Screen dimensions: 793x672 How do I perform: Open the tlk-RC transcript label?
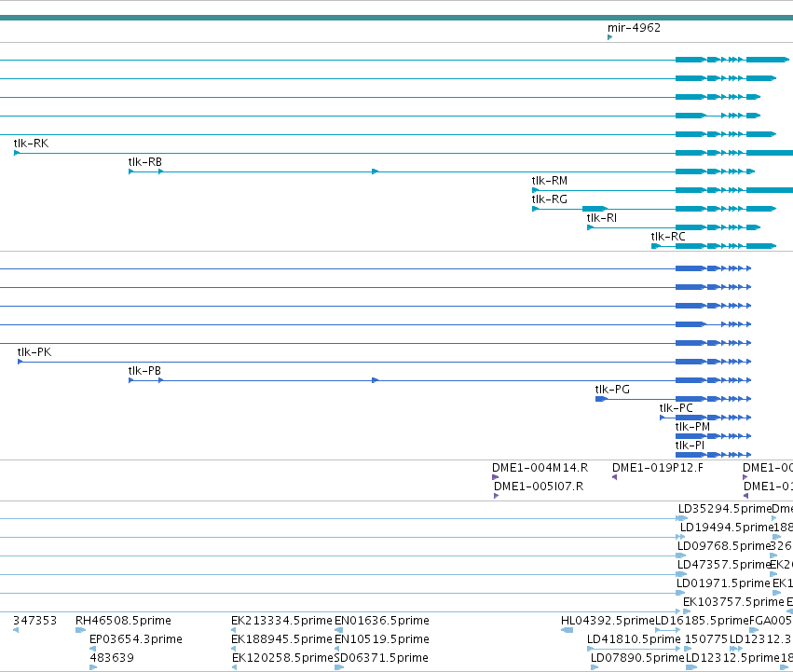[x=668, y=237]
